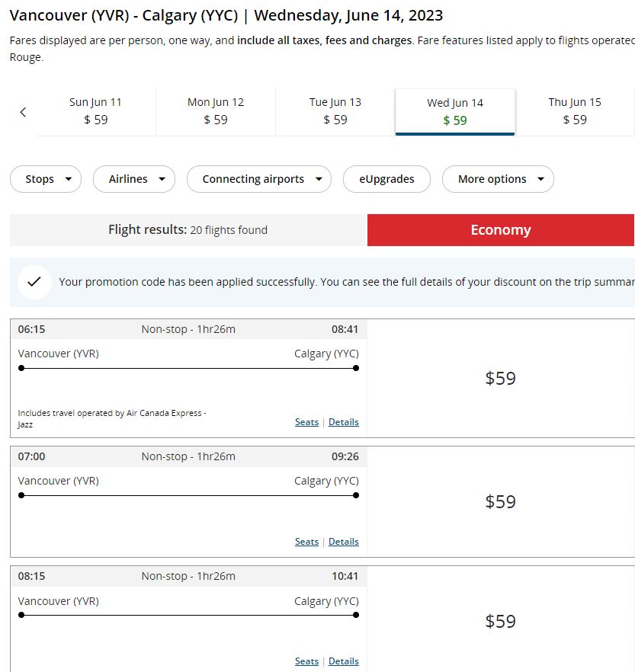Viewport: 635px width, 672px height.
Task: Open the Connecting airports dropdown
Action: coord(259,179)
